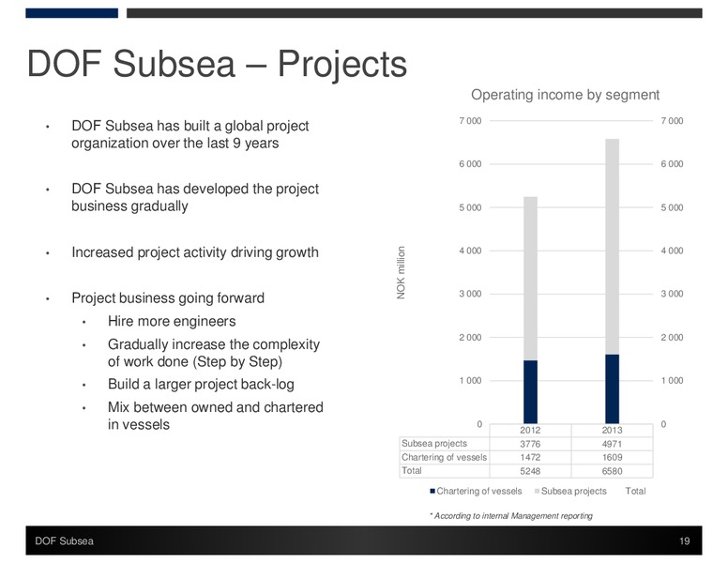Click 'Gradually increase the complexity' sub-bullet
This screenshot has height=563, width=728.
[214, 353]
